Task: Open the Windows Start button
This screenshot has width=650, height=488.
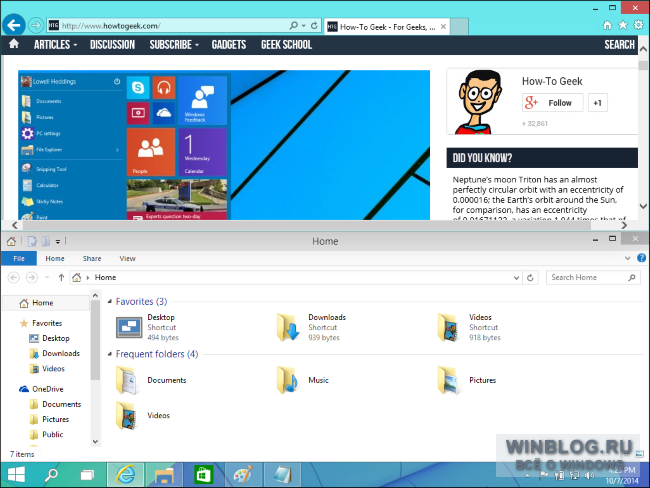Action: [x=16, y=474]
